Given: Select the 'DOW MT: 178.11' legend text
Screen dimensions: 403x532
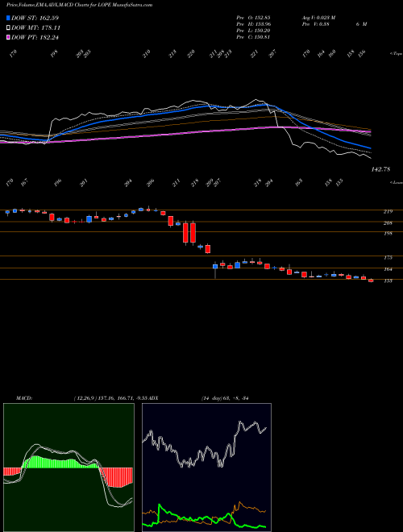Looking at the screenshot, I should 35,28.
